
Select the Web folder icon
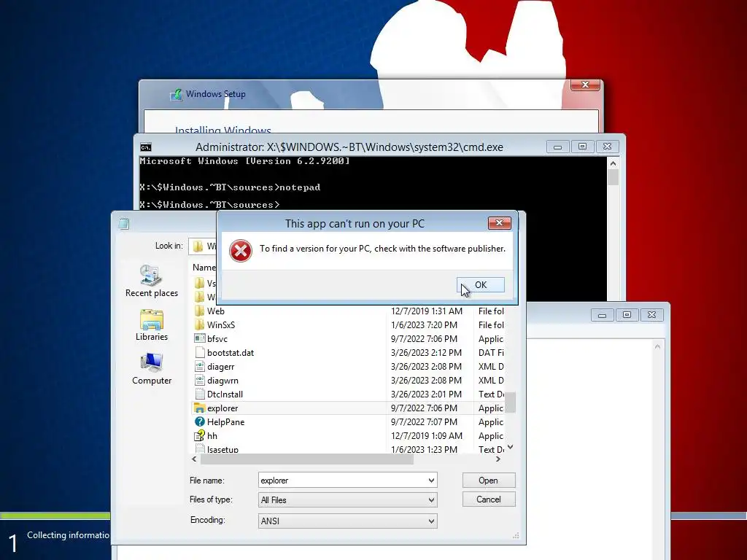click(200, 311)
